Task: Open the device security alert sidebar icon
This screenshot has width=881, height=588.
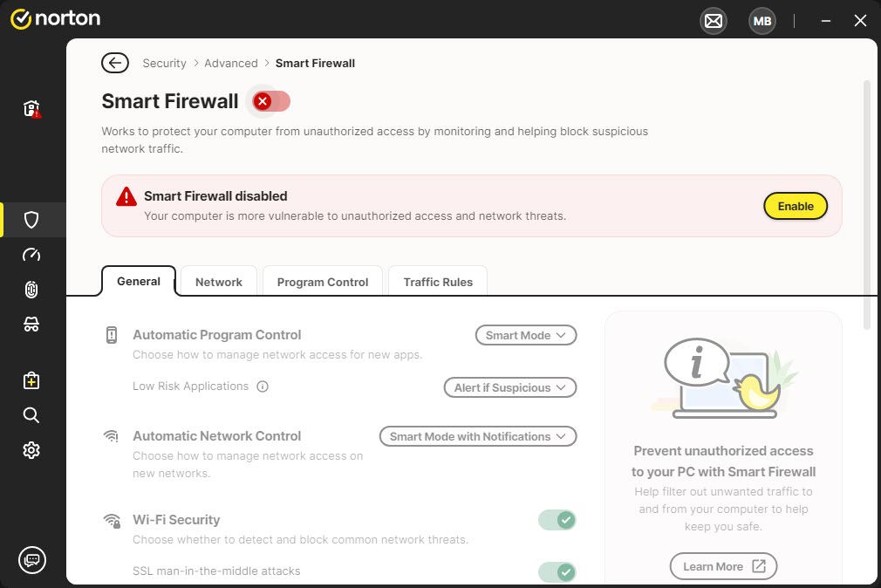Action: [x=32, y=109]
